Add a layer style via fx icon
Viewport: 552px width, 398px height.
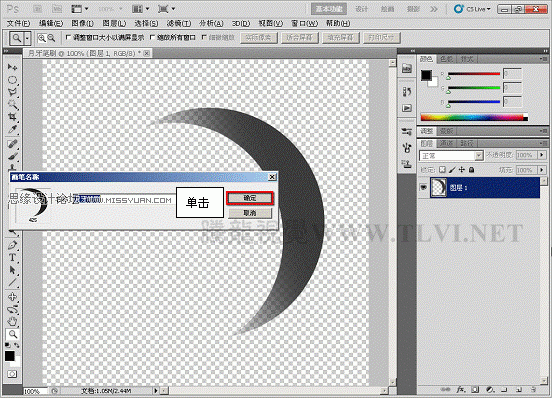461,389
